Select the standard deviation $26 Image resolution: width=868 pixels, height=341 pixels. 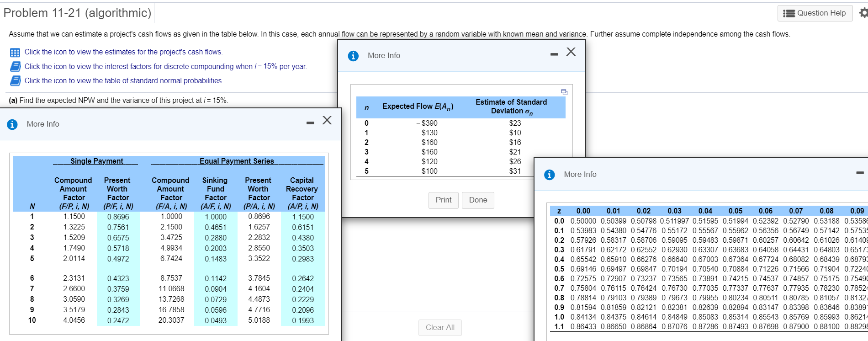click(515, 162)
